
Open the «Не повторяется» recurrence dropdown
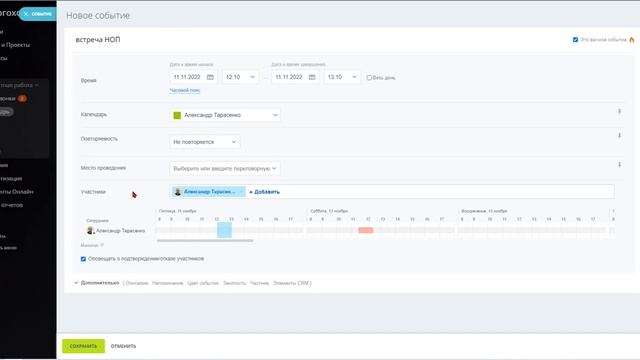coord(205,142)
